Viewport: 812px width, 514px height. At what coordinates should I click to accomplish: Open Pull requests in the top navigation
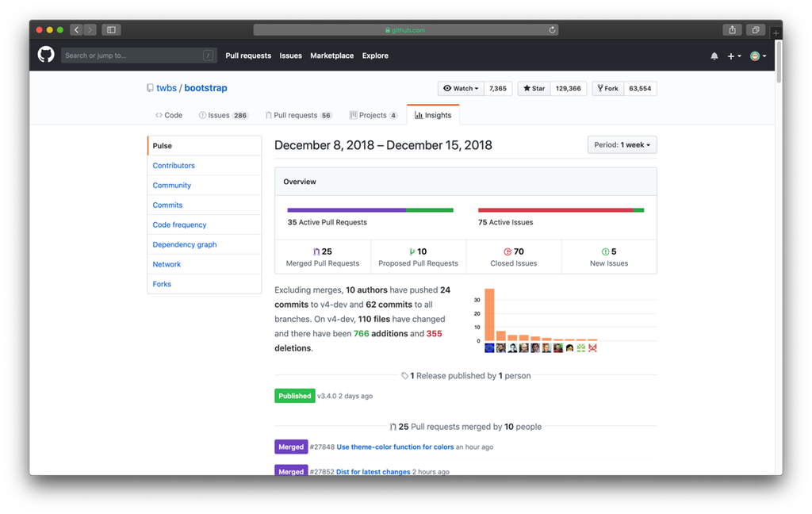tap(248, 56)
